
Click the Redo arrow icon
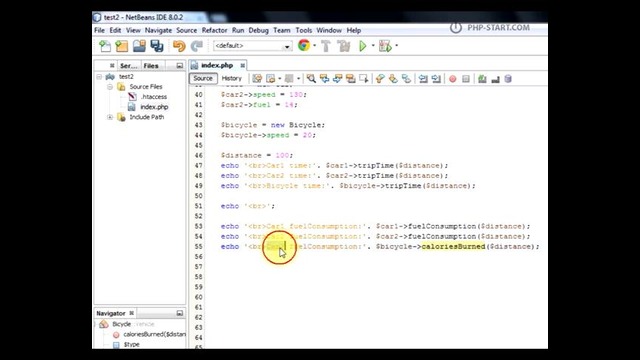click(x=197, y=46)
